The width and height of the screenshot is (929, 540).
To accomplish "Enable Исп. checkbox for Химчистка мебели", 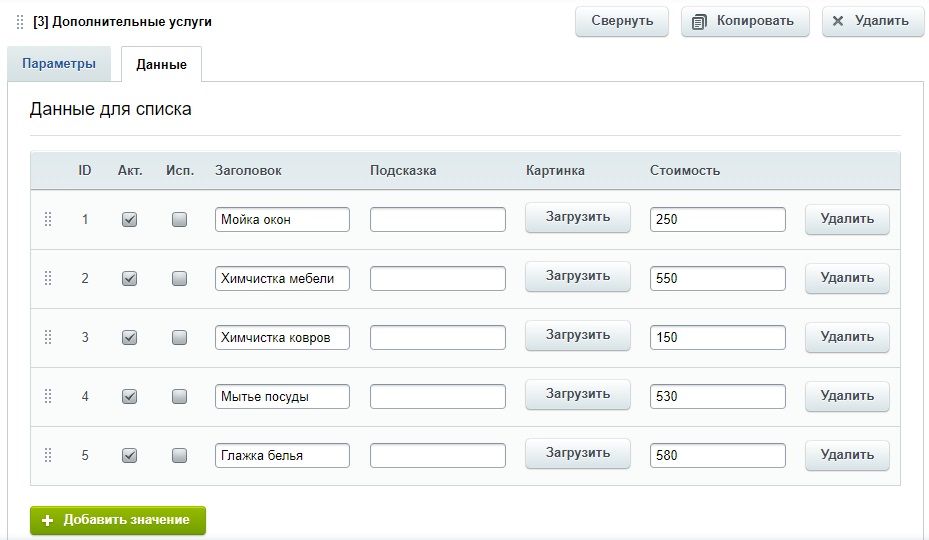I will pyautogui.click(x=179, y=279).
